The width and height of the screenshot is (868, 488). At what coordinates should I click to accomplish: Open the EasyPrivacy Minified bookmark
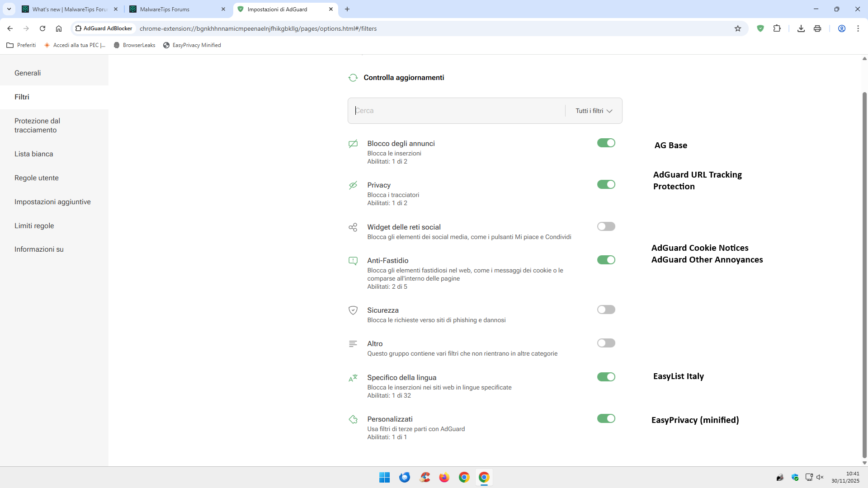192,45
